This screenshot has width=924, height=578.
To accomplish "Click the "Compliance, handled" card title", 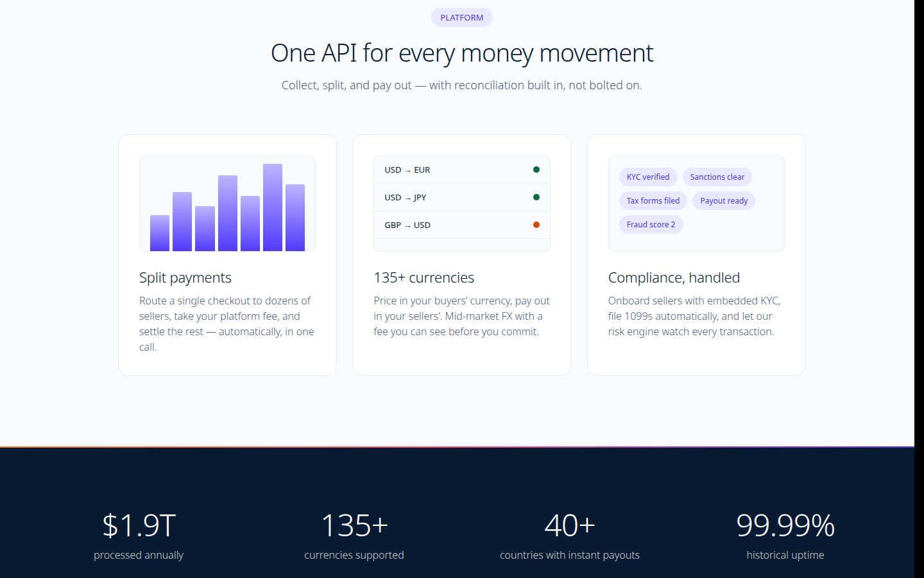I will click(x=674, y=277).
